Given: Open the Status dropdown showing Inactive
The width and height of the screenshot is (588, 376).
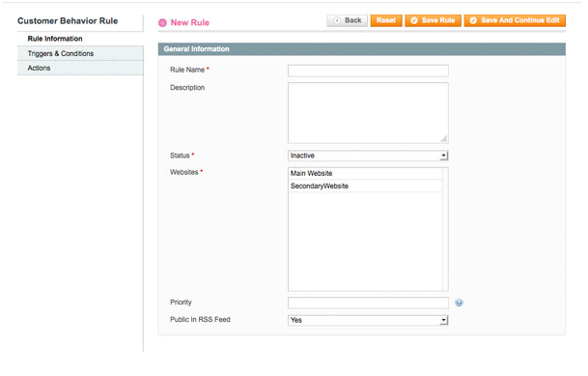Looking at the screenshot, I should pos(368,156).
